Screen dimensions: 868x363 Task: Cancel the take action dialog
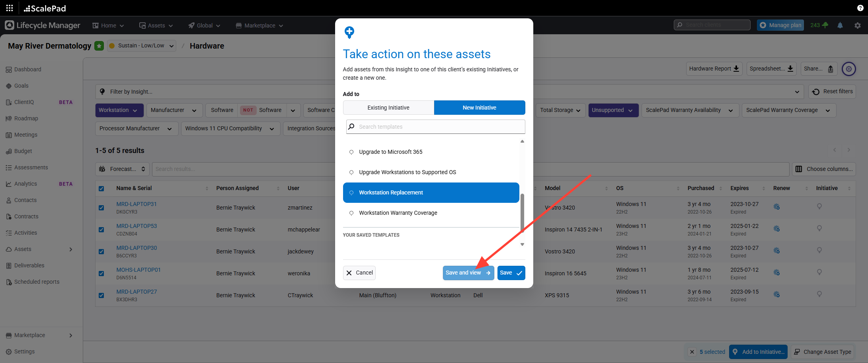[359, 273]
